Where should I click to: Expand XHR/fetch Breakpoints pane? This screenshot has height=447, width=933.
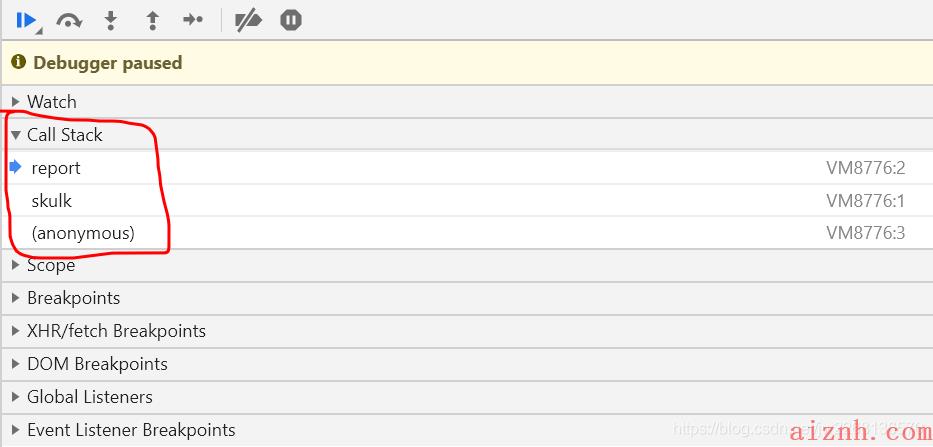tap(466, 331)
